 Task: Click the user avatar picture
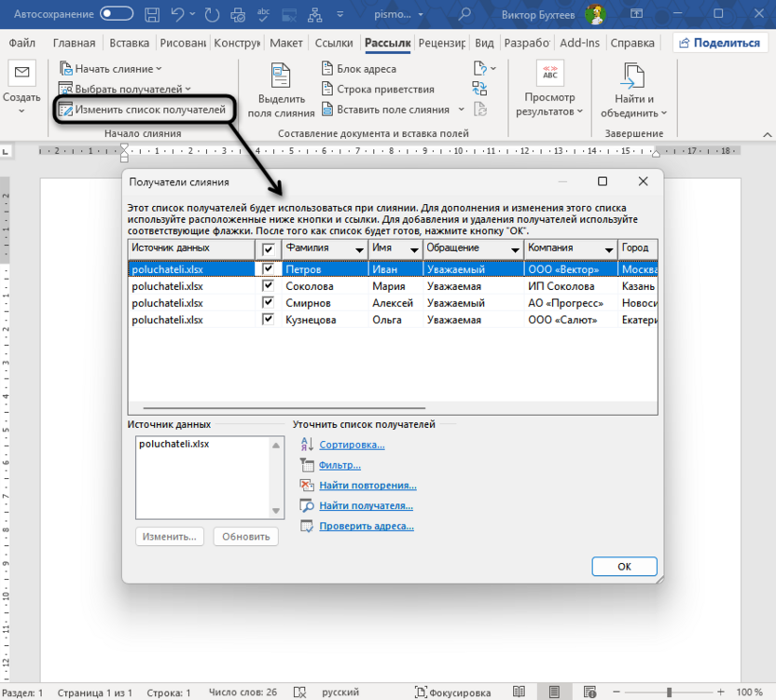tap(595, 14)
